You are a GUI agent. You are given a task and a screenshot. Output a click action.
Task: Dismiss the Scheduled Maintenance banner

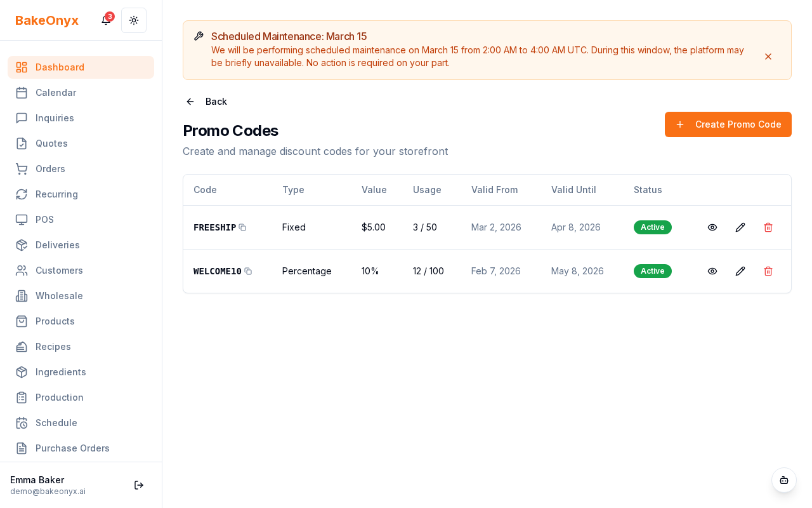pyautogui.click(x=768, y=57)
